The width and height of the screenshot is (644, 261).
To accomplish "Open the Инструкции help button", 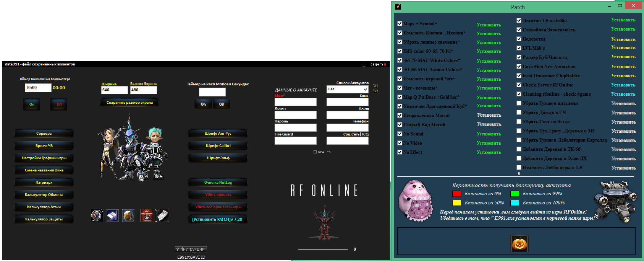I will pyautogui.click(x=191, y=249).
